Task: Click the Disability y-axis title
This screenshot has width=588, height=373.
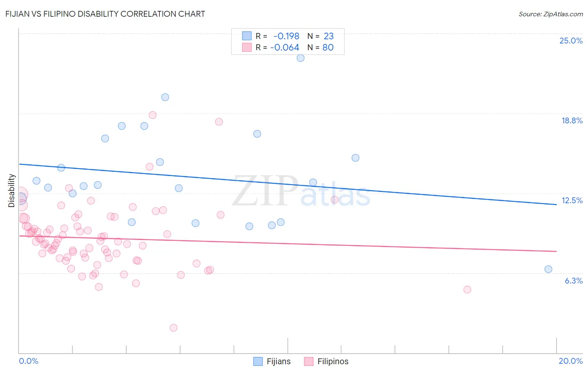Action: tap(12, 191)
